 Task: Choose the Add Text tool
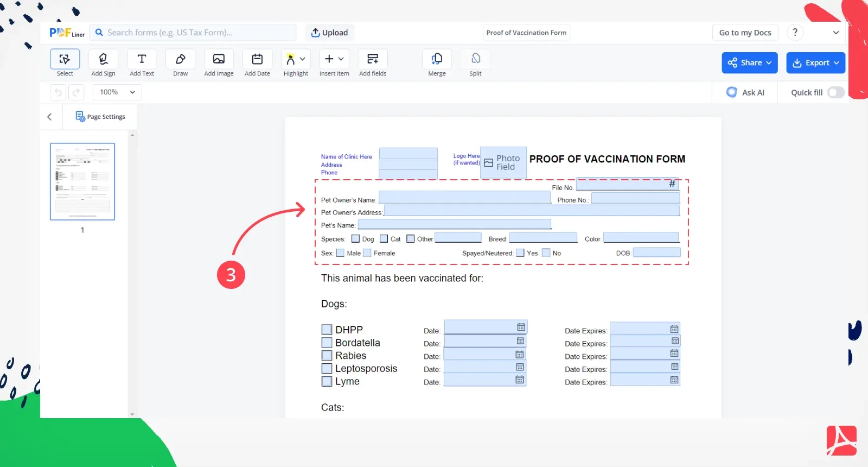142,59
